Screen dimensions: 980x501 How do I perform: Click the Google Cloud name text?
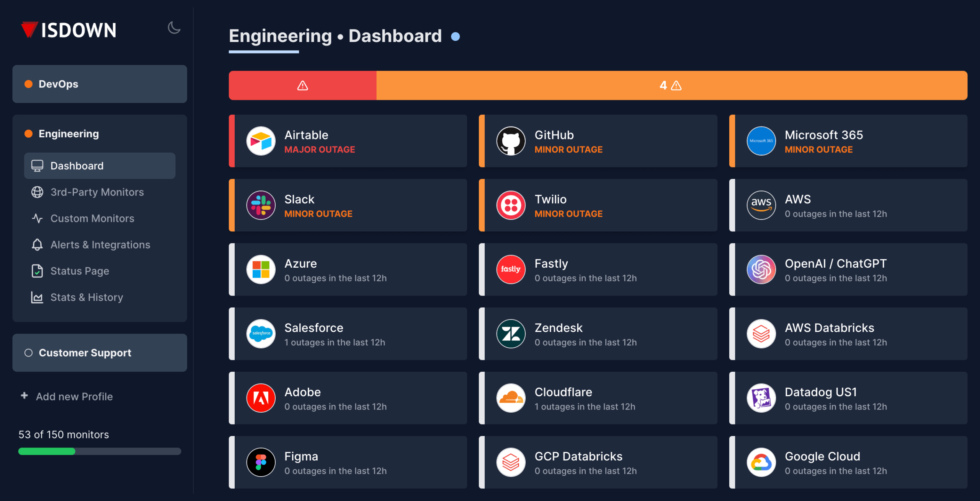pyautogui.click(x=822, y=456)
